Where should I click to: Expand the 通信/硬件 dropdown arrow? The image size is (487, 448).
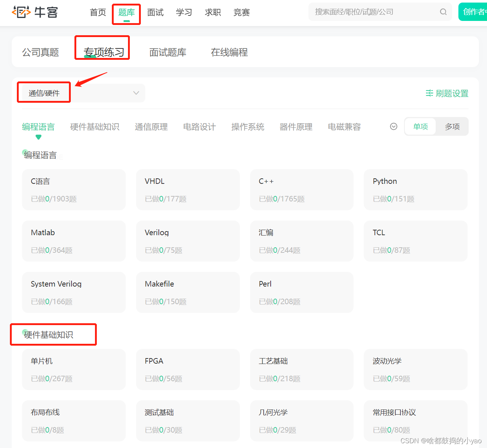click(136, 93)
